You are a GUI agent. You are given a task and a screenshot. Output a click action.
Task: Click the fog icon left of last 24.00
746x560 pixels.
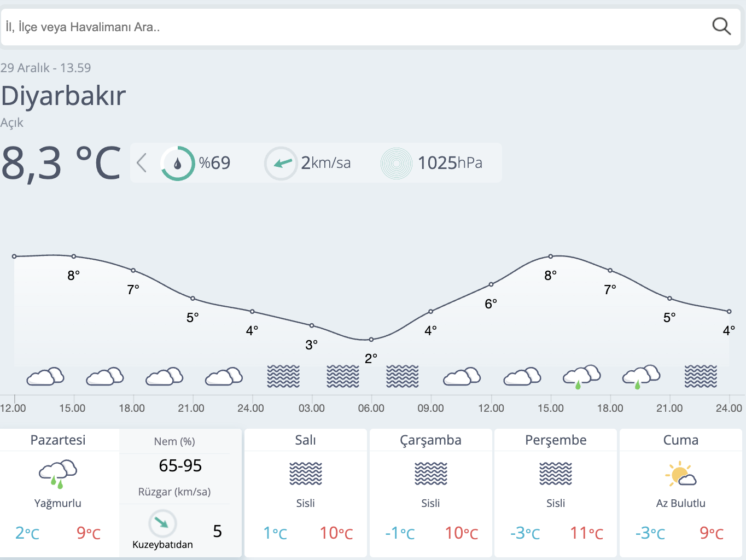(701, 376)
